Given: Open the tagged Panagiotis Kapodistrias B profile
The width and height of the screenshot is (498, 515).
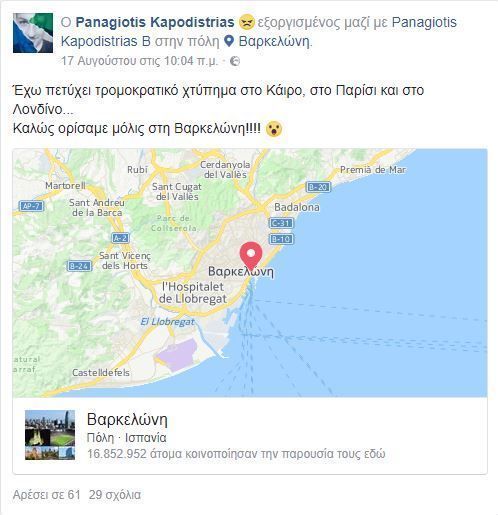Looking at the screenshot, I should click(x=258, y=32).
